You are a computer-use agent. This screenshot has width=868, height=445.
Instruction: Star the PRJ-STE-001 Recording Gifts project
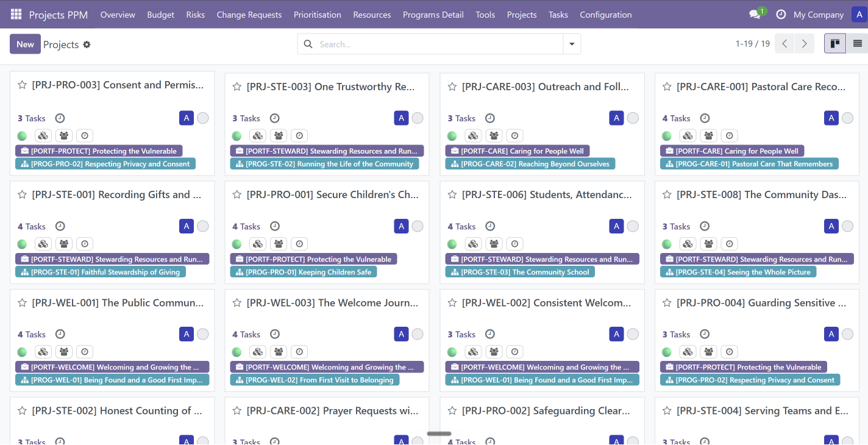coord(22,195)
